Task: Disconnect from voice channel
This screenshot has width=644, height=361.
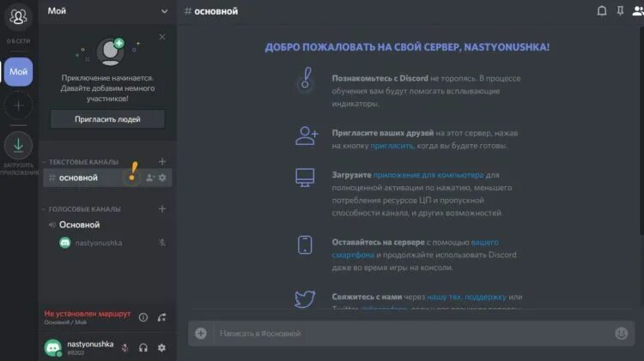Action: coord(162,317)
